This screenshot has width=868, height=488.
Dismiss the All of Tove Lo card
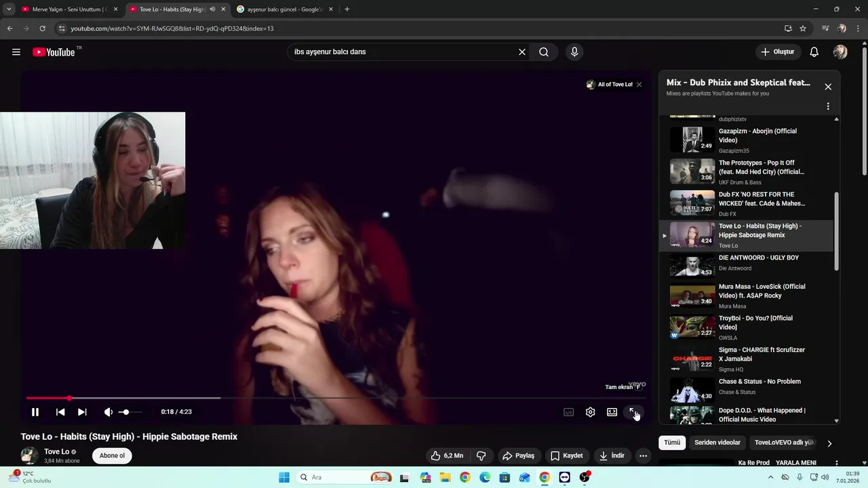639,85
